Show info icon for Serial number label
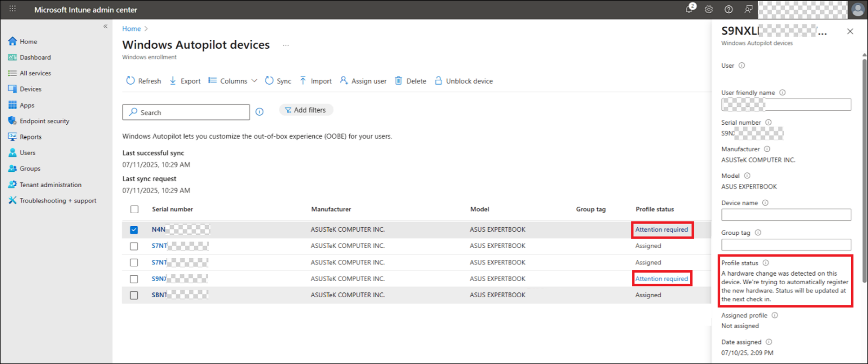 (768, 123)
